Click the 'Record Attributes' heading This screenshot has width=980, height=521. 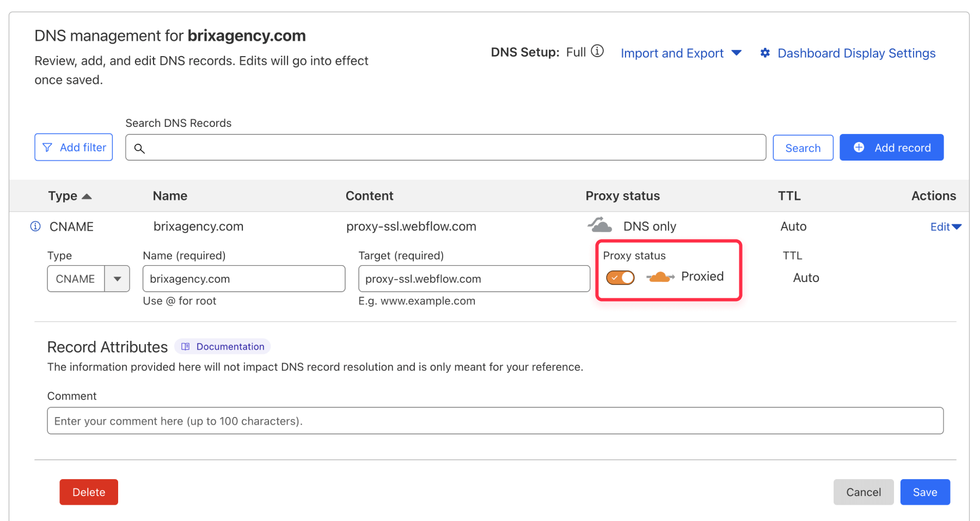107,347
